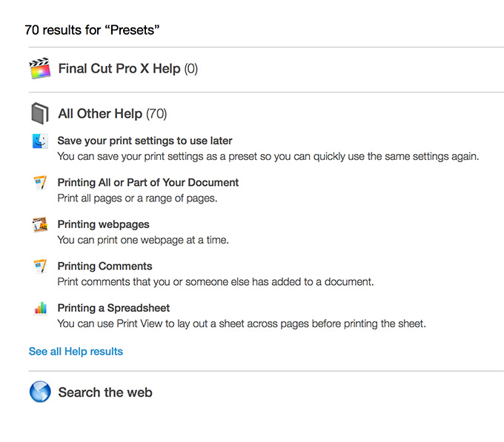Click "See all Help results" link

[x=76, y=351]
